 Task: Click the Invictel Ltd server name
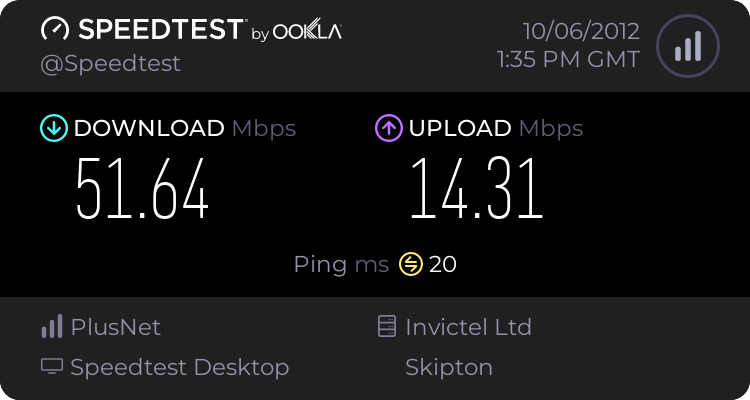click(x=468, y=327)
